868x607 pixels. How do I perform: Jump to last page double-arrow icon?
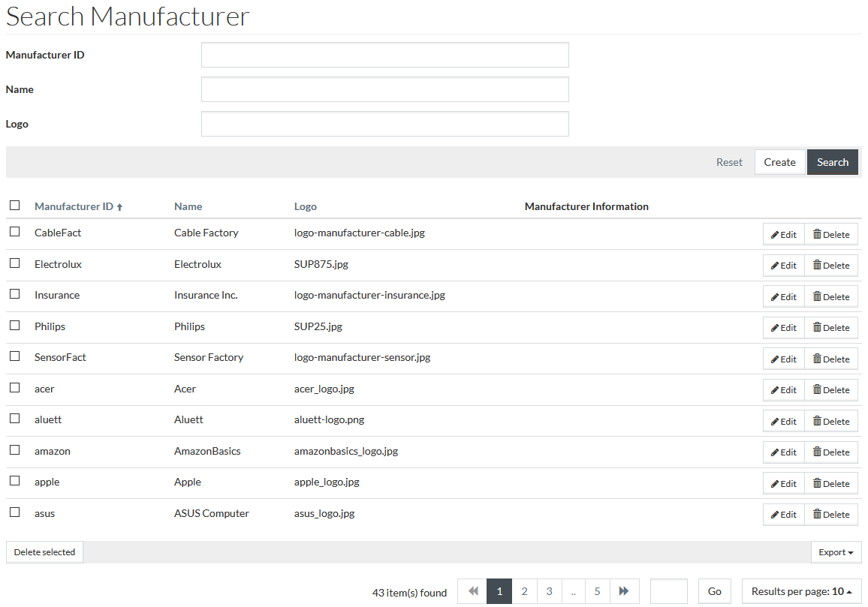(624, 591)
